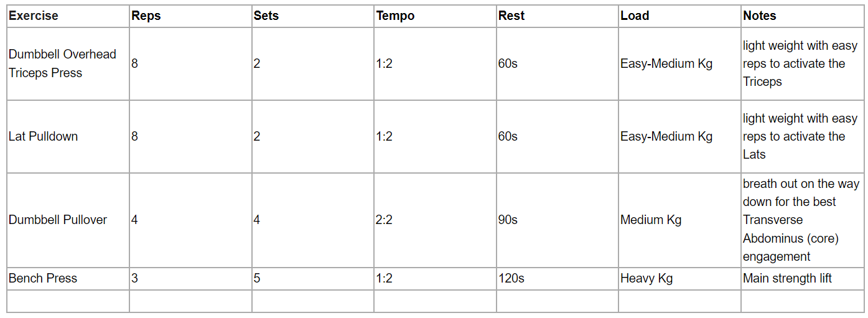Click the Reps column header cell

pos(146,16)
